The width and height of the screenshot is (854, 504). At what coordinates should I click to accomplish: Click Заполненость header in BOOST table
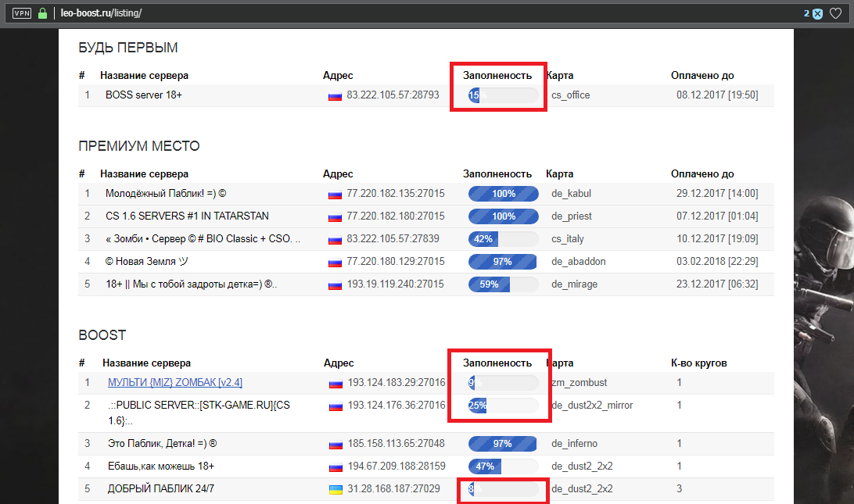point(497,363)
